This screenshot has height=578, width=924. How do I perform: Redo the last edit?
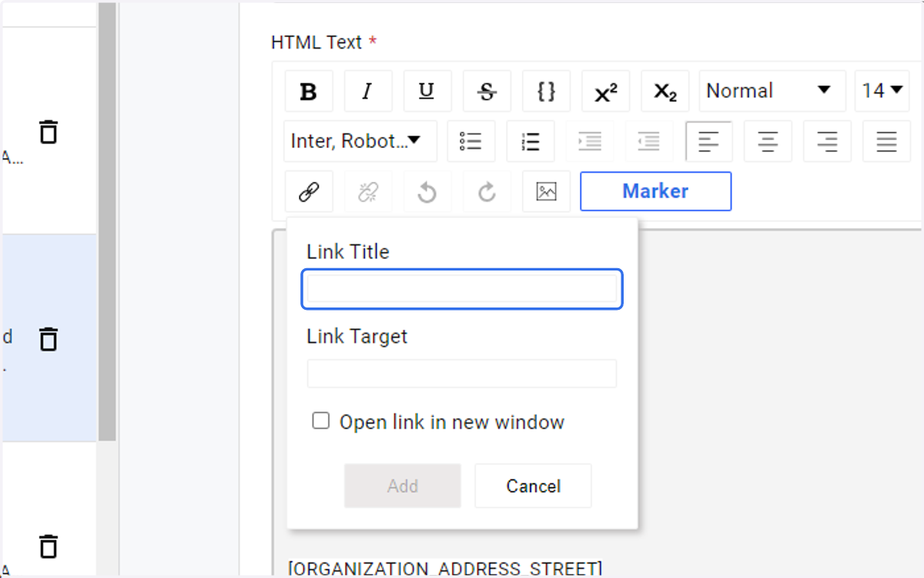pyautogui.click(x=487, y=191)
